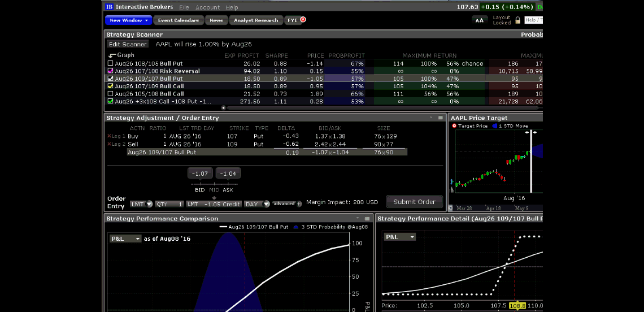Click the Edit Scanner button
The image size is (644, 312).
[x=128, y=44]
